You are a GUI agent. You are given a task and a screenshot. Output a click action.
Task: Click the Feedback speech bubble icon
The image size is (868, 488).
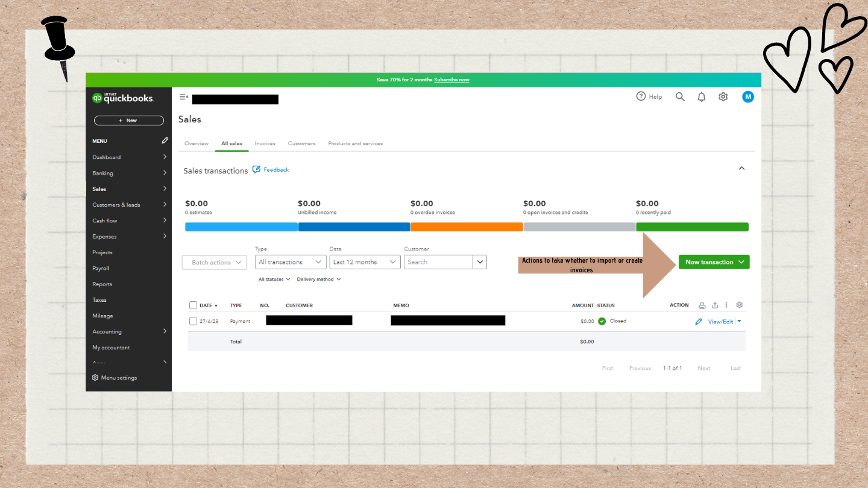click(256, 170)
